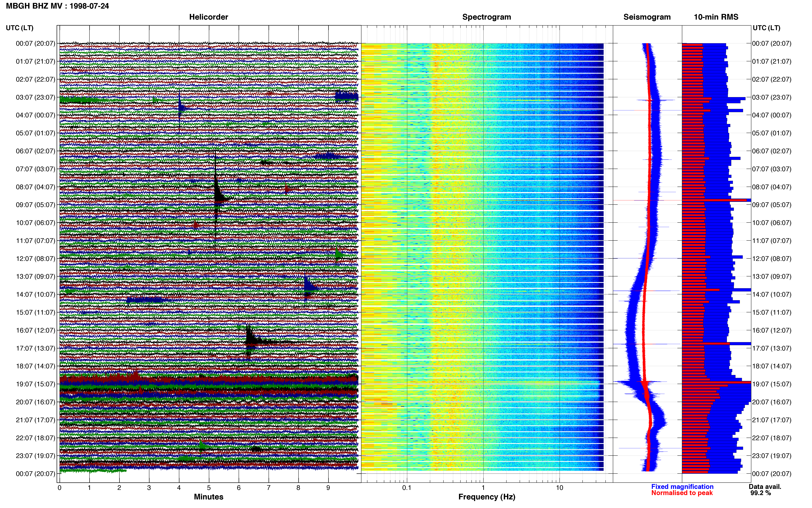Click the blue high-amplitude burst at 03:07 right edge
The height and width of the screenshot is (508, 812).
pyautogui.click(x=347, y=97)
